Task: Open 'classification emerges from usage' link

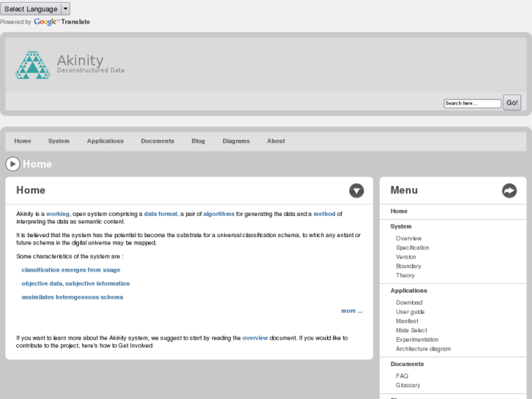Action: click(71, 270)
